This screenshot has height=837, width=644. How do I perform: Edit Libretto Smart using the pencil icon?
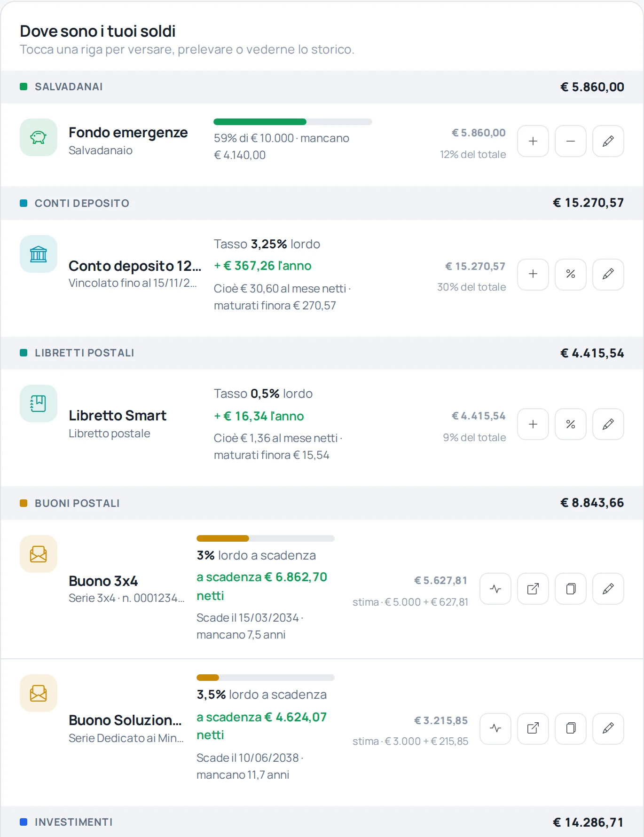(x=608, y=424)
